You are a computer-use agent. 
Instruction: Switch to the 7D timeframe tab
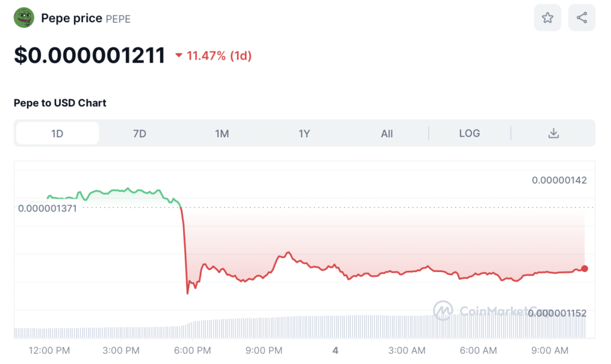[x=140, y=133]
